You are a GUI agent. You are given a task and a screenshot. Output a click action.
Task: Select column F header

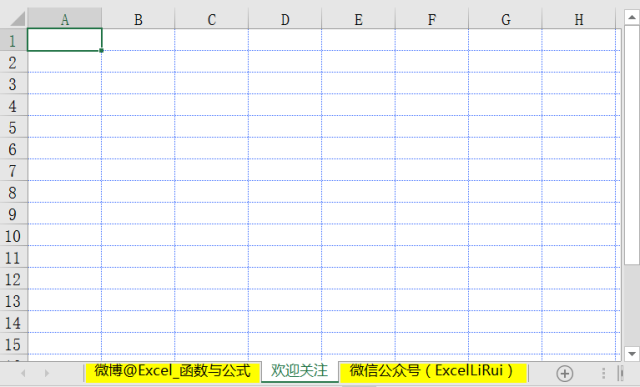(432, 19)
